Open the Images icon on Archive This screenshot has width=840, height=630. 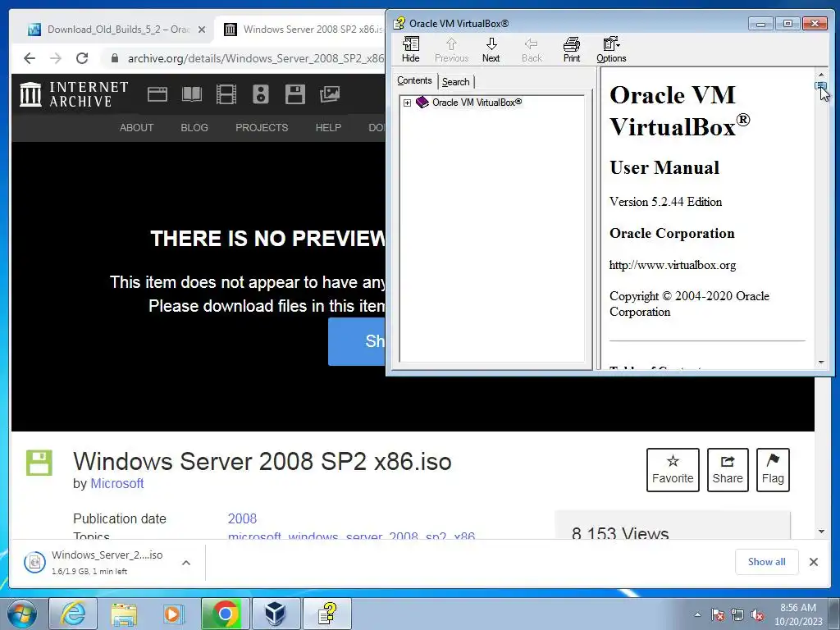(330, 94)
